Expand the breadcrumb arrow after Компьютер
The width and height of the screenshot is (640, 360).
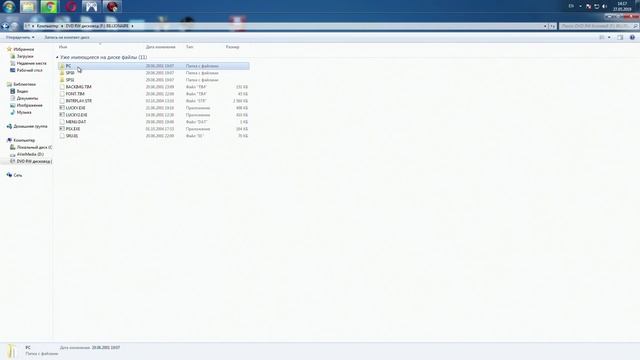click(62, 26)
